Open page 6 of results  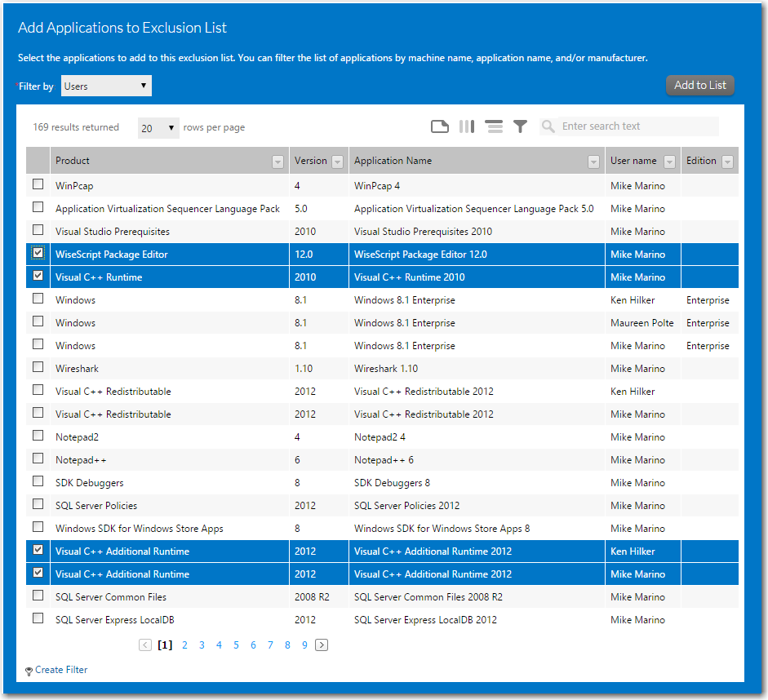tap(253, 645)
